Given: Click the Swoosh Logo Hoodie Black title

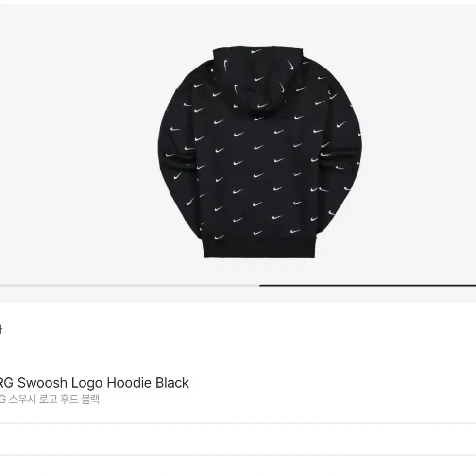Looking at the screenshot, I should tap(94, 383).
